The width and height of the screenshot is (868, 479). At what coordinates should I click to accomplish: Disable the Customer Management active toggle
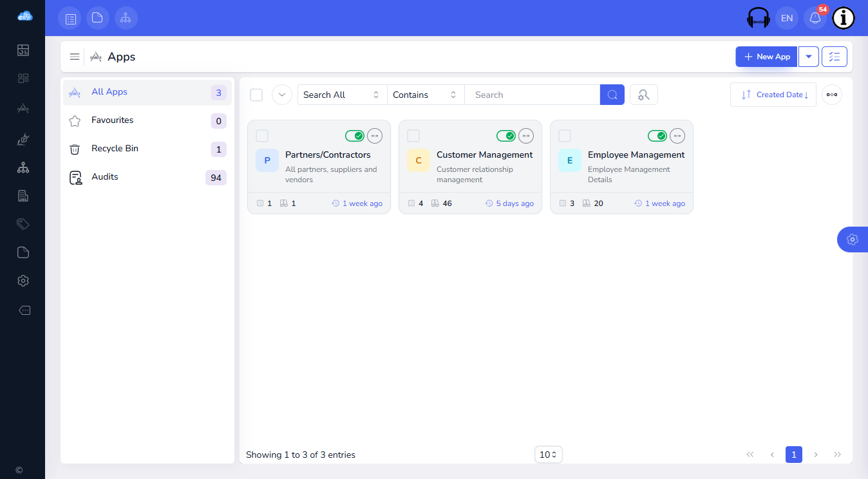click(506, 136)
